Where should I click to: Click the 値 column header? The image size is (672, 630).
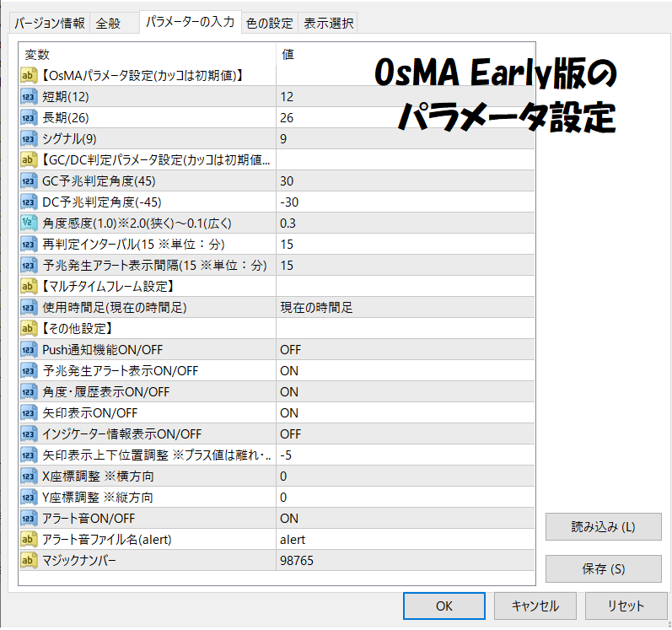(x=406, y=55)
